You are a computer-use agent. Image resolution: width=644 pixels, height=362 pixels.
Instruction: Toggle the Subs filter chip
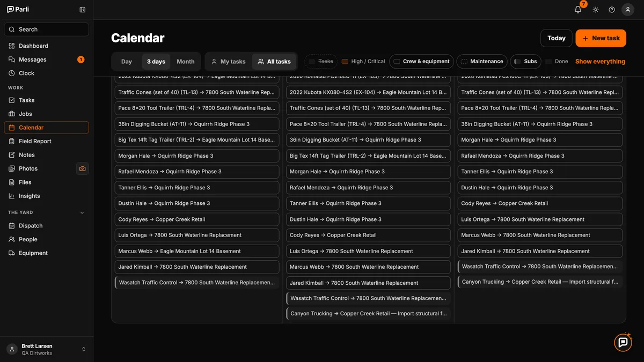tap(525, 61)
